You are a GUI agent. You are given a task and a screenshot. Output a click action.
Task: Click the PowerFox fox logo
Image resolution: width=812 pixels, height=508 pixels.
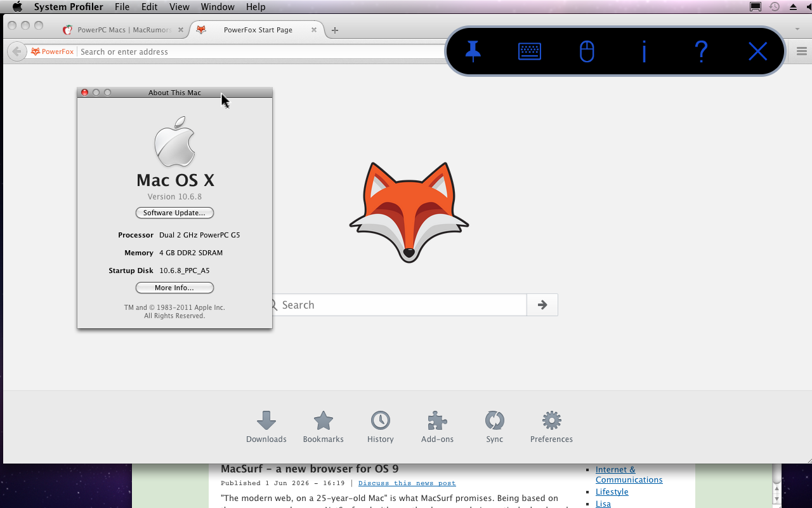pos(409,212)
